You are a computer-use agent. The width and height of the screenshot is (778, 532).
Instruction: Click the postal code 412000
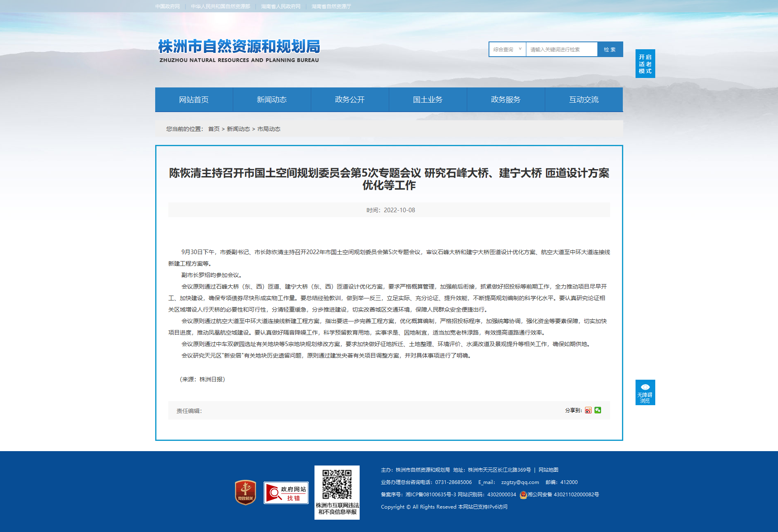pos(569,482)
